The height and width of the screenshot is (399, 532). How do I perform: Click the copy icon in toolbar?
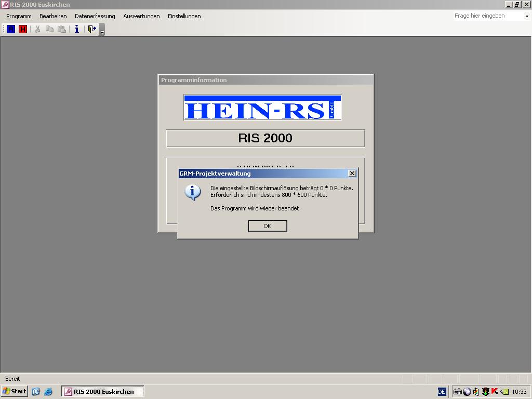[x=50, y=29]
